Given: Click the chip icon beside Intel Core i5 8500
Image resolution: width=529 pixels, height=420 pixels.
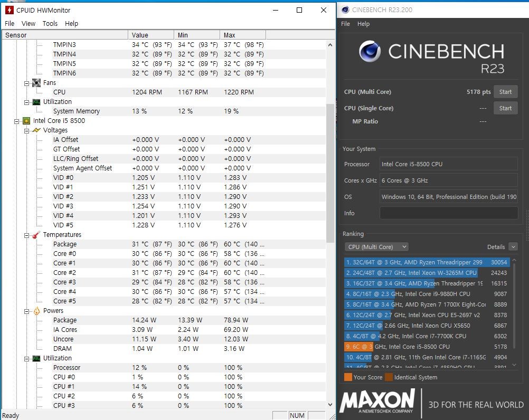Looking at the screenshot, I should click(x=26, y=121).
